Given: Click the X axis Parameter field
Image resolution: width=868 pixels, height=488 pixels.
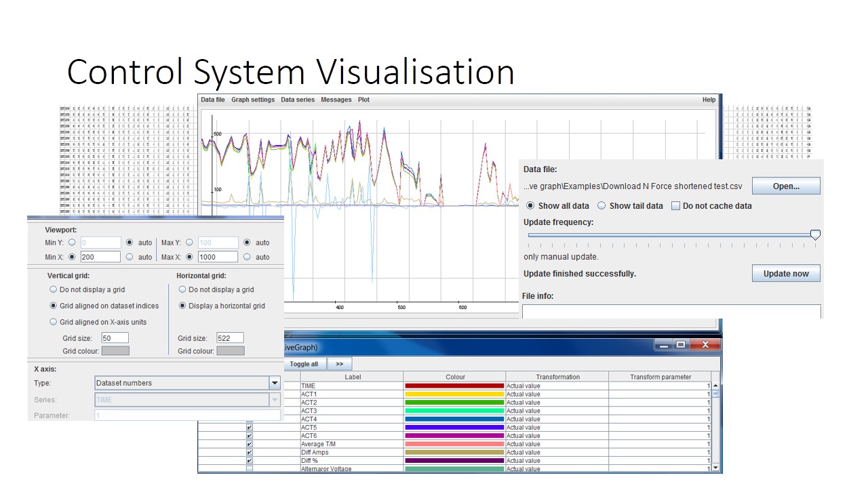Looking at the screenshot, I should click(x=187, y=415).
